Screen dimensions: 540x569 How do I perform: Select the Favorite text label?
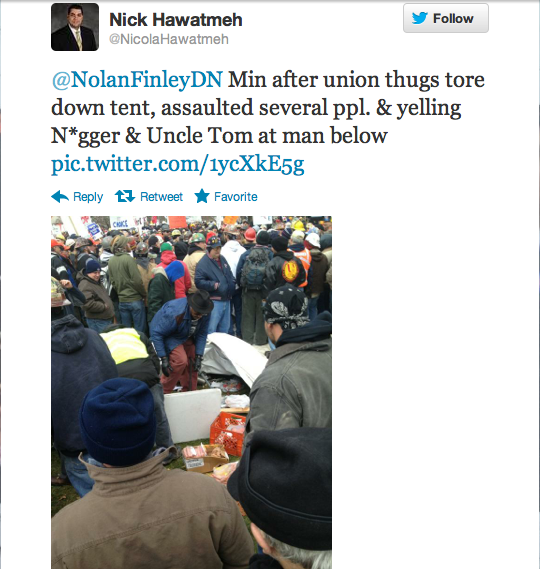pyautogui.click(x=236, y=197)
